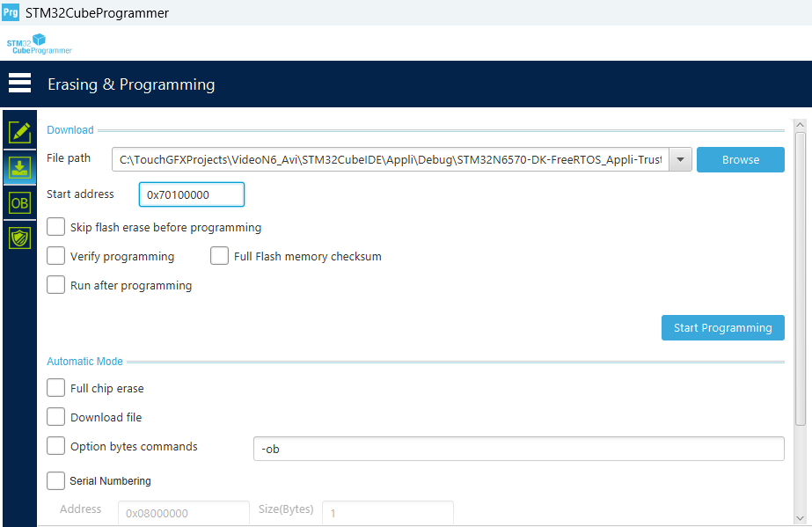The image size is (812, 527).
Task: Click the Start address input field
Action: pos(192,194)
